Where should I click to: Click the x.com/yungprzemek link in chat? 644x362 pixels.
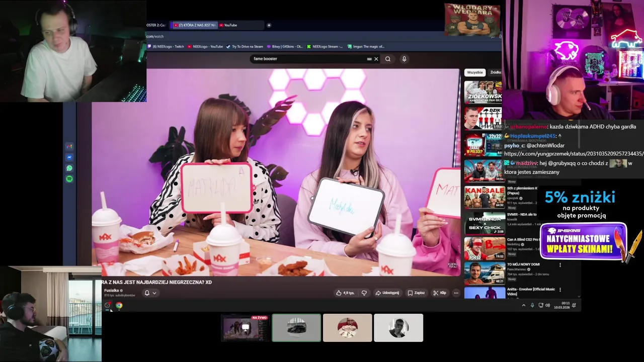point(574,153)
